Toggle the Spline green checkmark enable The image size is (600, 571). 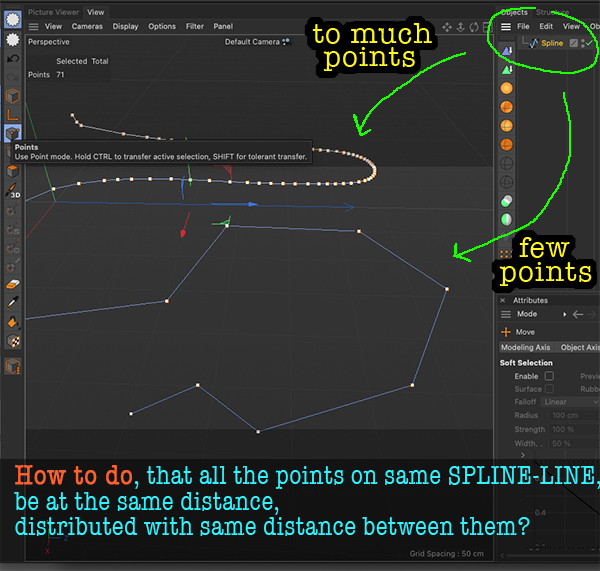click(589, 43)
